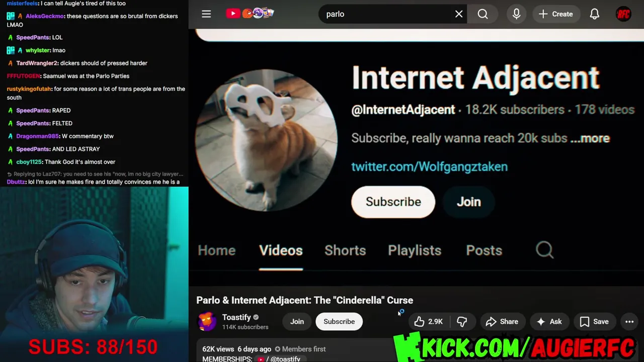Open the more actions three-dot menu
Viewport: 644px width, 362px height.
click(x=629, y=322)
